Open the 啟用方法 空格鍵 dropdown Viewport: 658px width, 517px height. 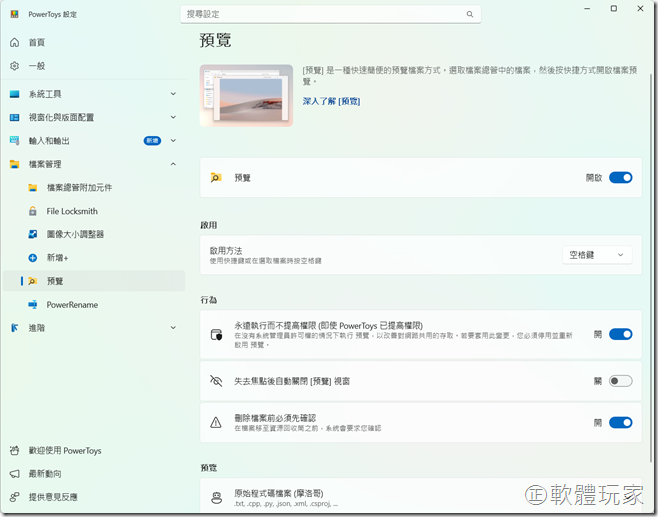597,255
